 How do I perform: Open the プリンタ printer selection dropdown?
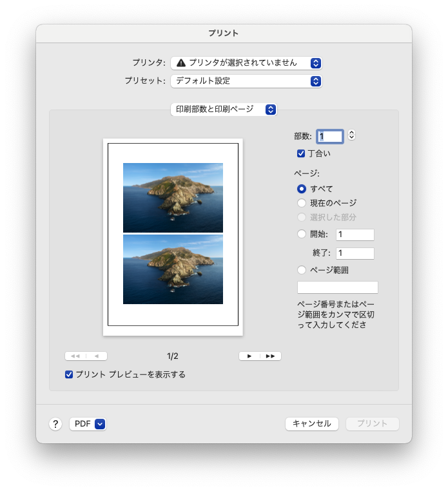point(246,63)
